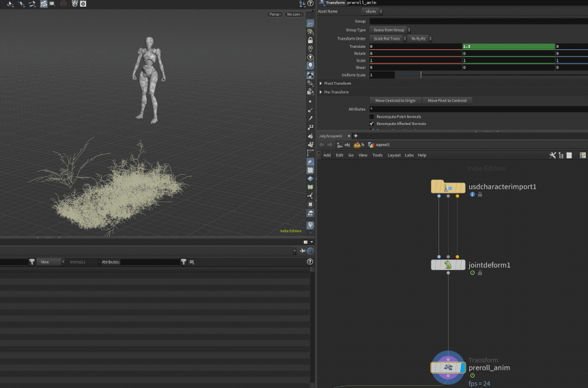Click the lock icon in viewport sidebar

(x=311, y=40)
